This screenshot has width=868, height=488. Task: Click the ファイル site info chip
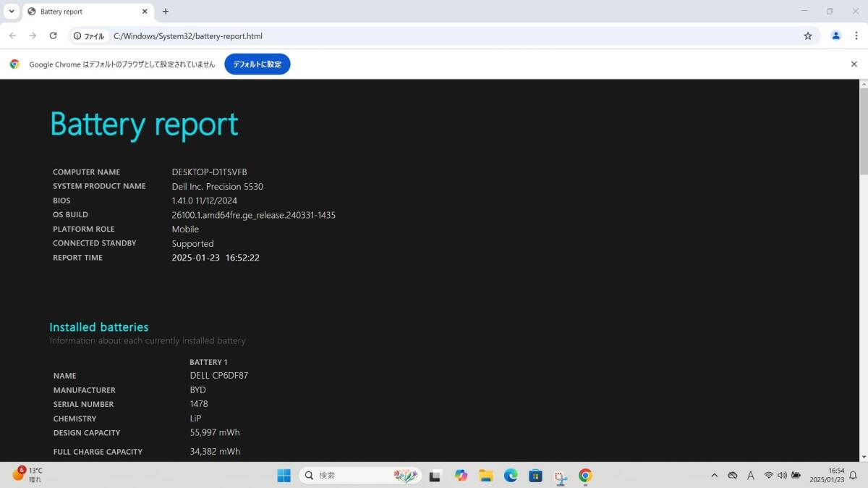click(89, 35)
